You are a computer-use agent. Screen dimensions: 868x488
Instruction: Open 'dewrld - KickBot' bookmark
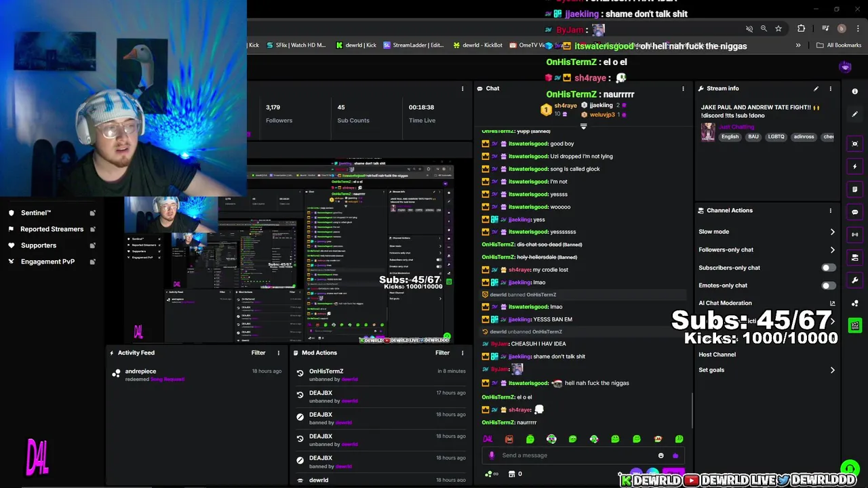click(477, 45)
